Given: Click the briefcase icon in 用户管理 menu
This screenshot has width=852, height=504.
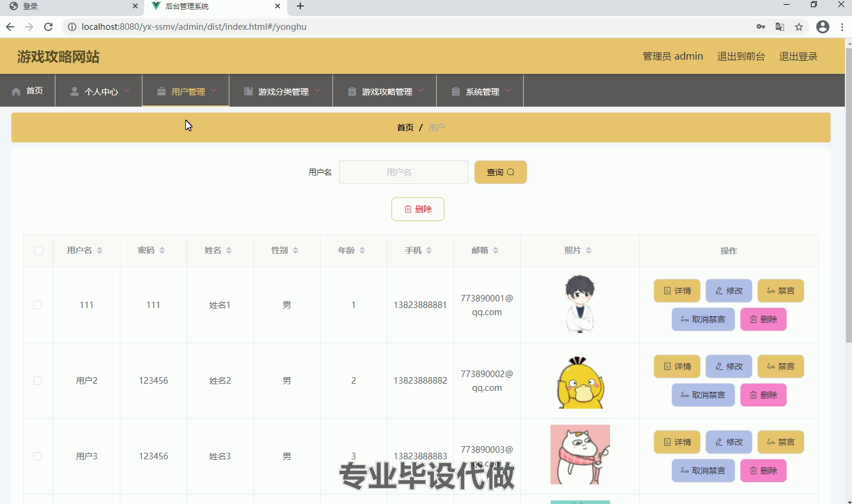Looking at the screenshot, I should (x=161, y=91).
